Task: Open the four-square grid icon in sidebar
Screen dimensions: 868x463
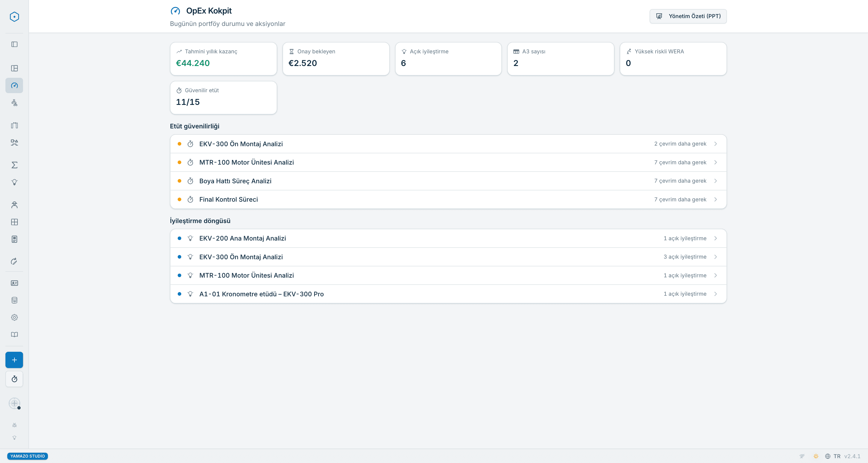Action: click(x=14, y=222)
